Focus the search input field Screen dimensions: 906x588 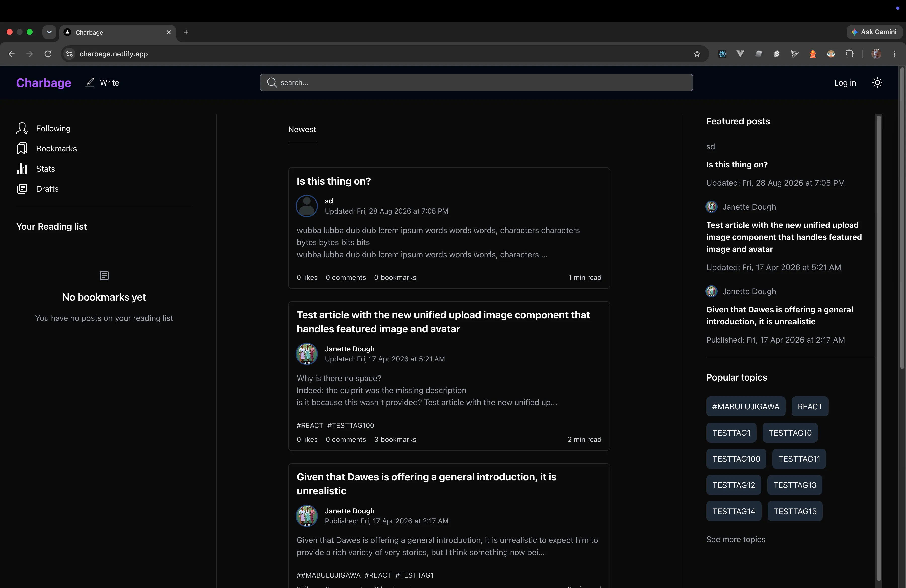click(476, 82)
